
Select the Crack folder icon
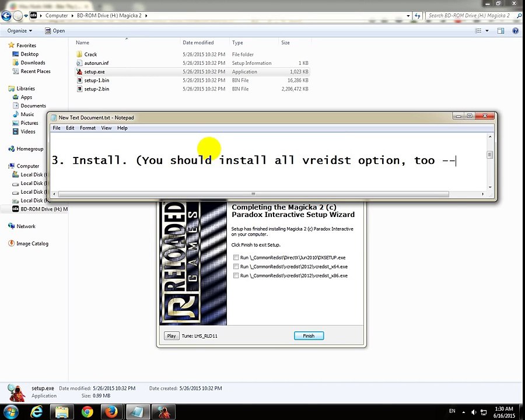click(79, 54)
